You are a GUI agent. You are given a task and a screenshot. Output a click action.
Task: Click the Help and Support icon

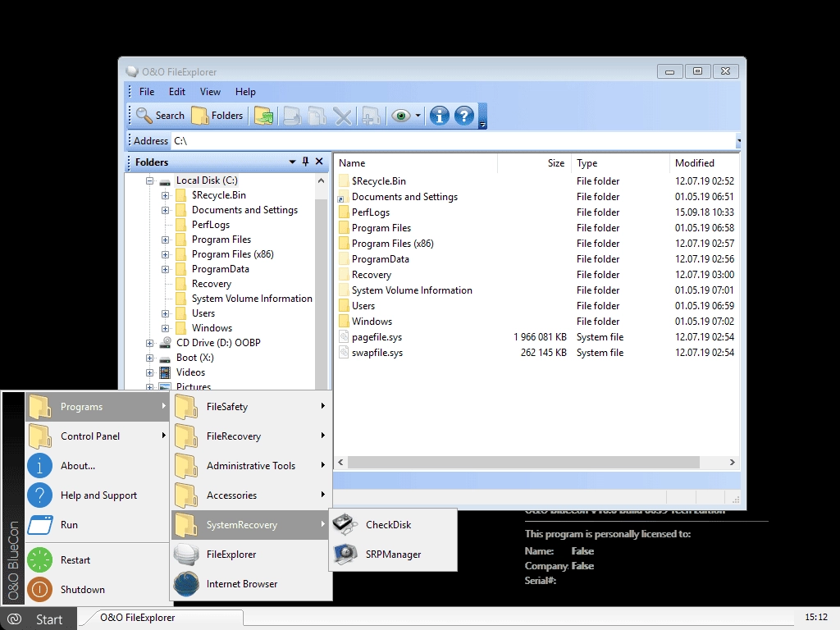click(39, 495)
